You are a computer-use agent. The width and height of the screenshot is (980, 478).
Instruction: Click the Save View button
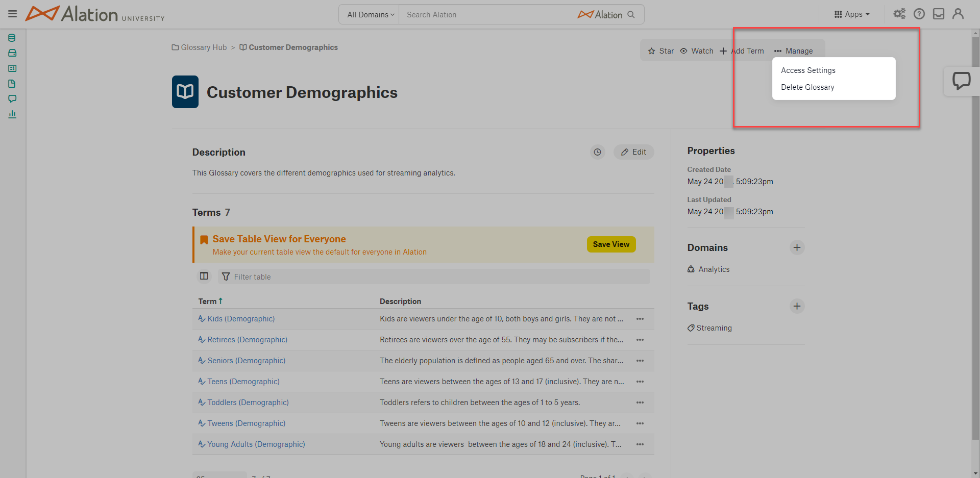click(x=611, y=244)
